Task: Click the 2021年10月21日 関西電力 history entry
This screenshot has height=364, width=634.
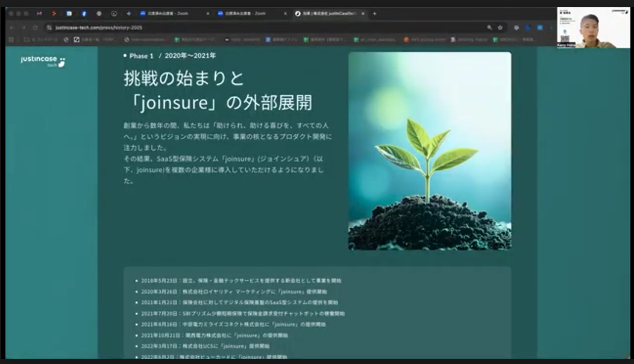Action: pos(214,335)
